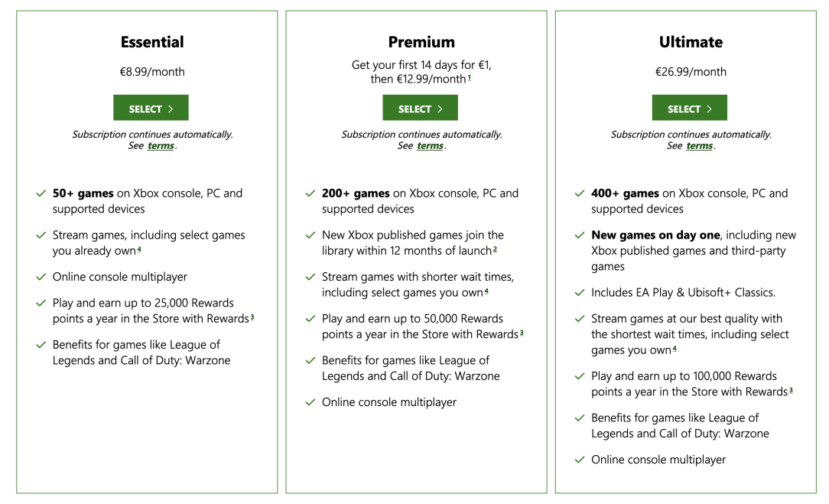829x504 pixels.
Task: Click checkmark beside New games on day one
Action: pos(579,236)
